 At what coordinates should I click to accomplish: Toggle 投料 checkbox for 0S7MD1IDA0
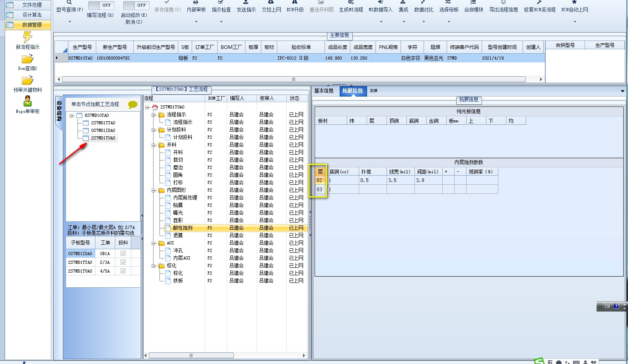pos(123,254)
